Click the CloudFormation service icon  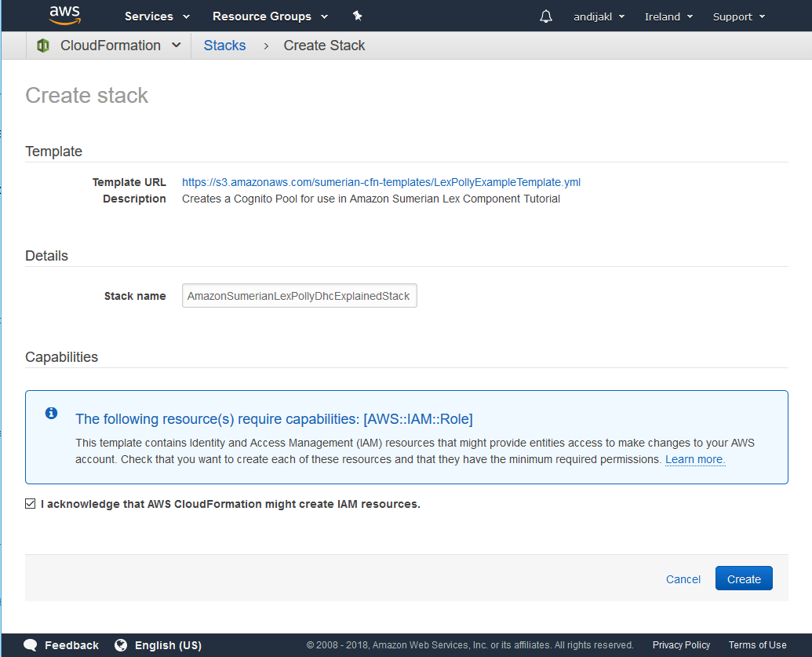tap(43, 46)
